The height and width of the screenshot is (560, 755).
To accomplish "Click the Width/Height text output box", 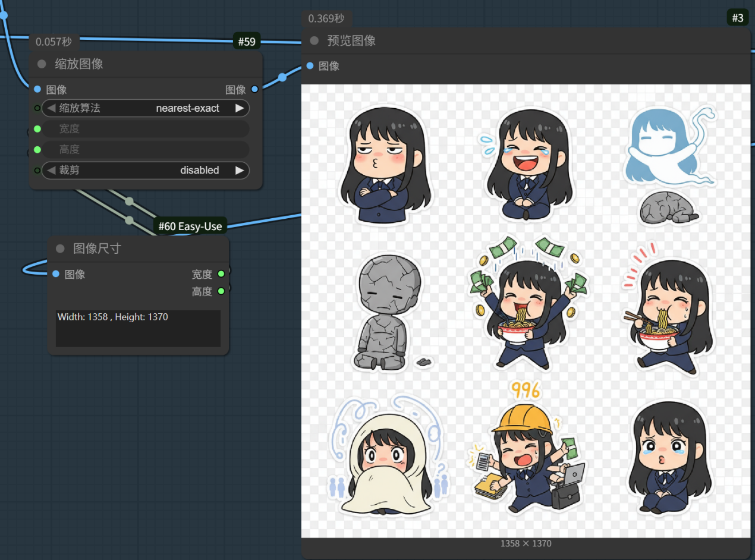I will [138, 328].
